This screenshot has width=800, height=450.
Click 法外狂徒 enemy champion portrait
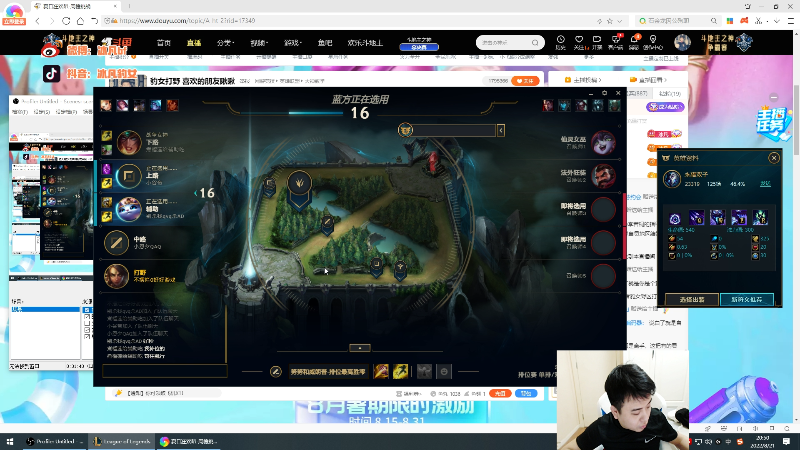[x=604, y=176]
